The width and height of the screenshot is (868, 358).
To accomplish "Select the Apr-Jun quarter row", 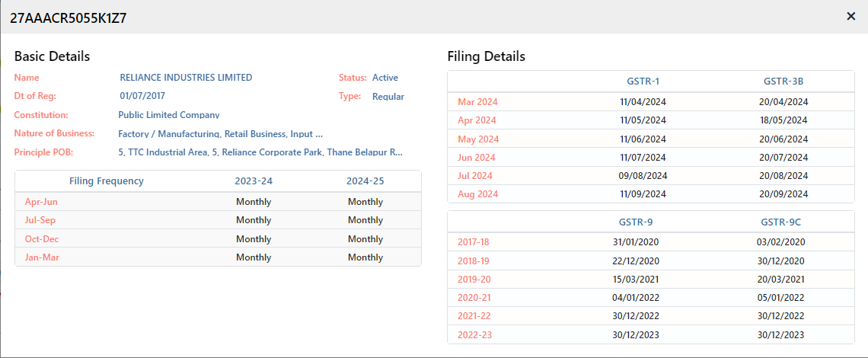I will pos(218,202).
